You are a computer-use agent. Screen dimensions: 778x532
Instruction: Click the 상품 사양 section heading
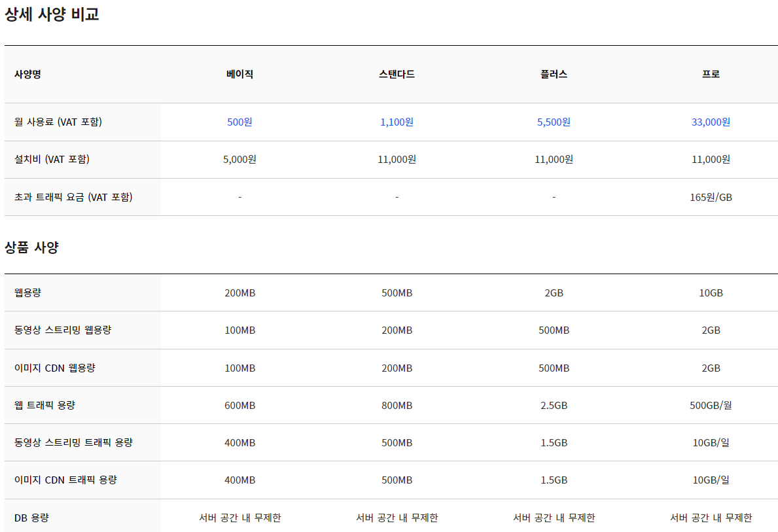tap(31, 247)
